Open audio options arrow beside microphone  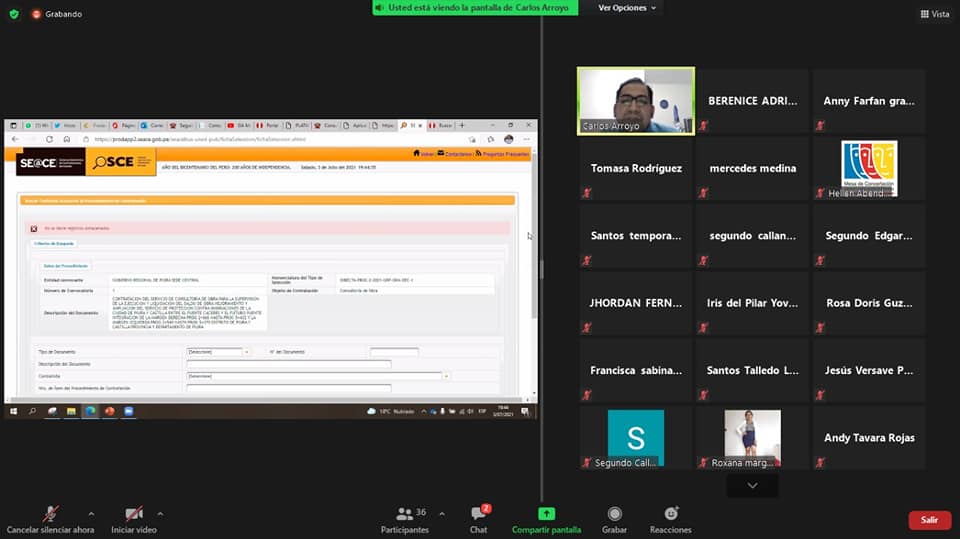(x=91, y=514)
